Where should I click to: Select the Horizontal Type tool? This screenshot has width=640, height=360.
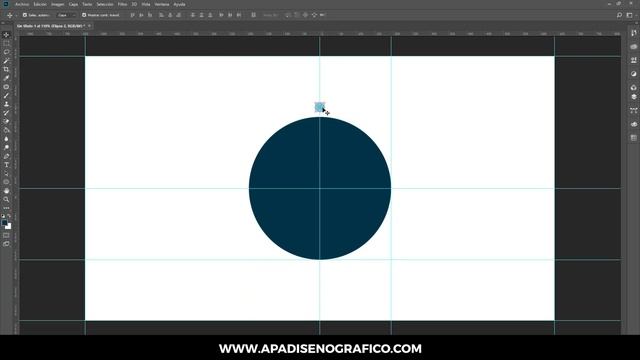6,165
